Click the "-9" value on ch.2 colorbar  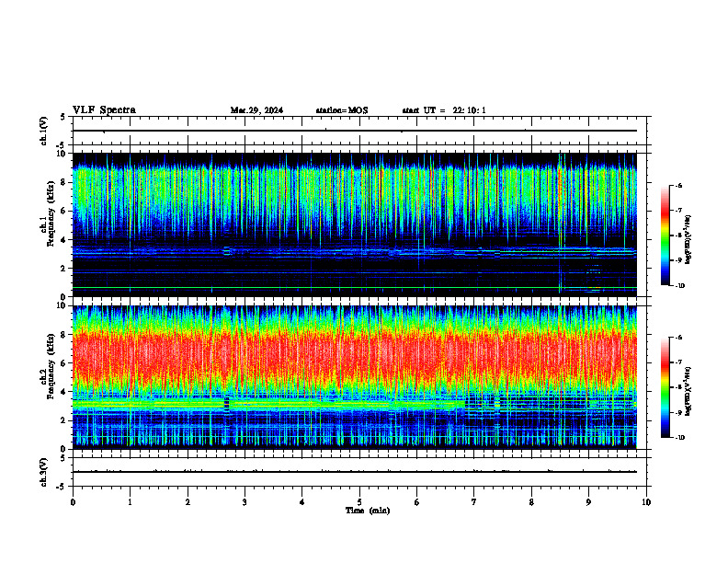[x=678, y=412]
